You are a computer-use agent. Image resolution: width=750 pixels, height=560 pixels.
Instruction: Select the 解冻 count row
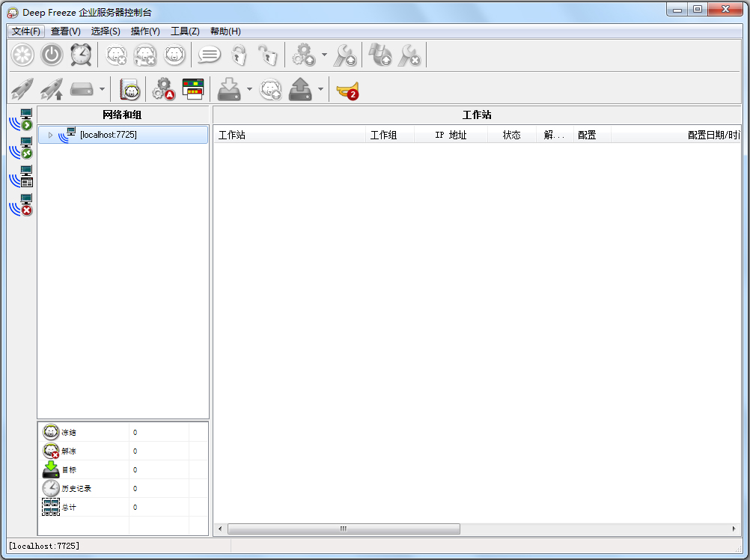pos(123,451)
